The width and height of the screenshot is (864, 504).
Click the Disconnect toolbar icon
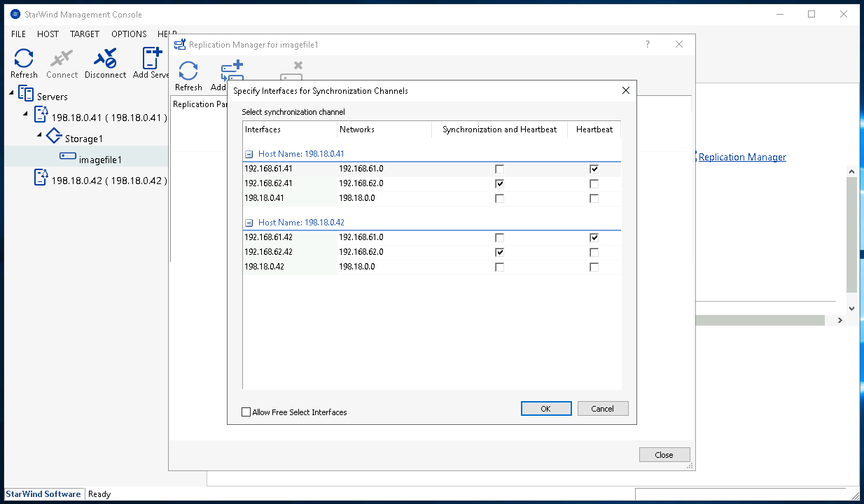pos(105,59)
